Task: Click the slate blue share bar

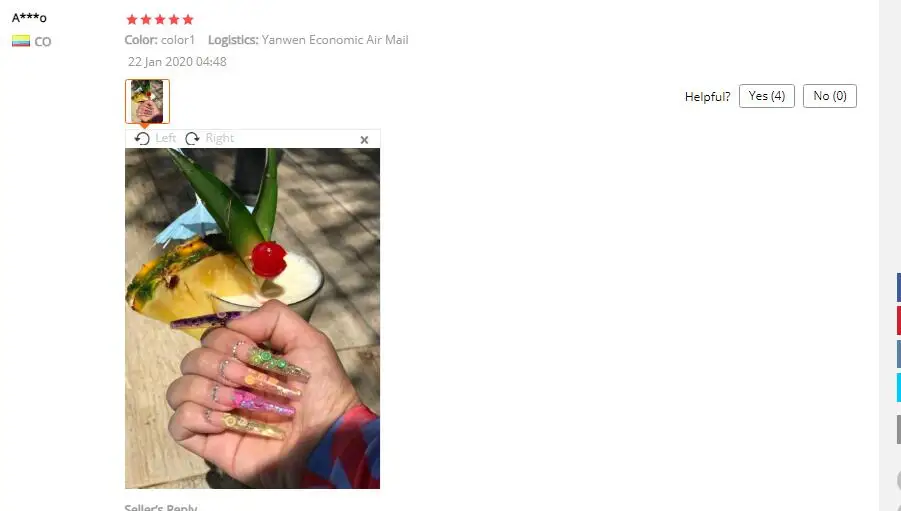Action: 899,354
